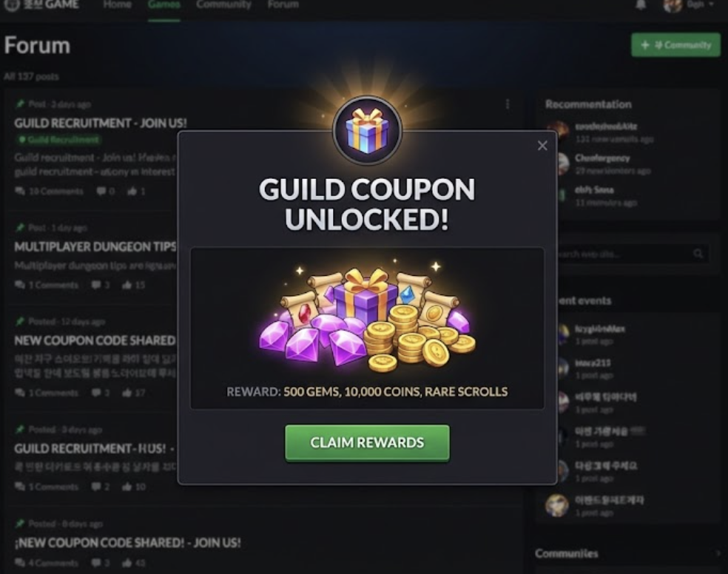Click the user avatar in header

pos(673,5)
